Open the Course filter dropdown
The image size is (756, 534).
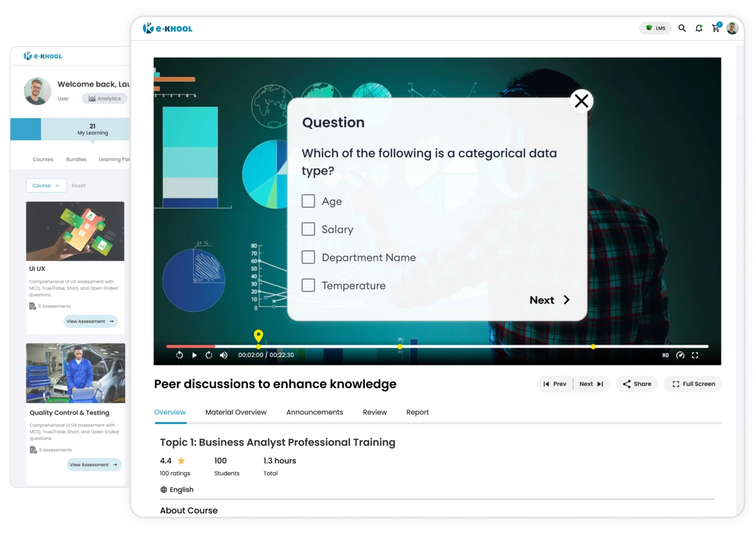pos(46,185)
